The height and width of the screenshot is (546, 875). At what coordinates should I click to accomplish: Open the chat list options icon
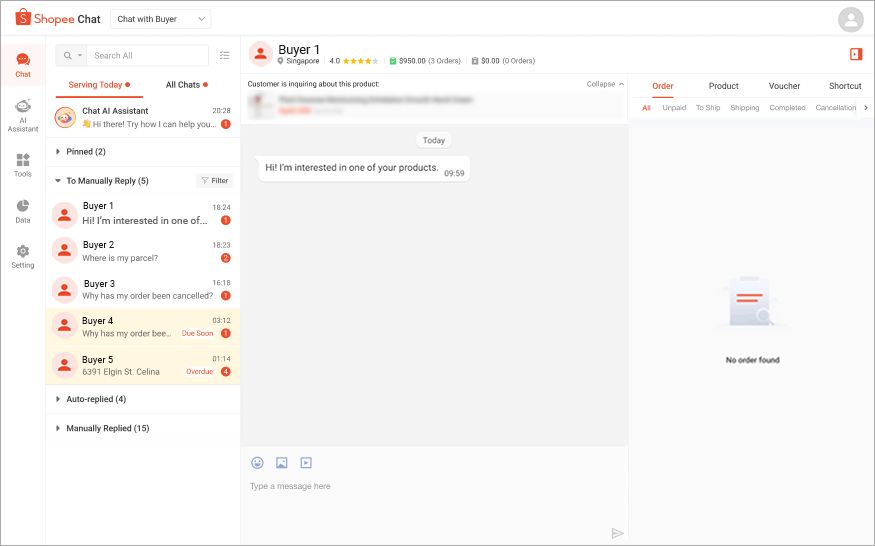[224, 55]
